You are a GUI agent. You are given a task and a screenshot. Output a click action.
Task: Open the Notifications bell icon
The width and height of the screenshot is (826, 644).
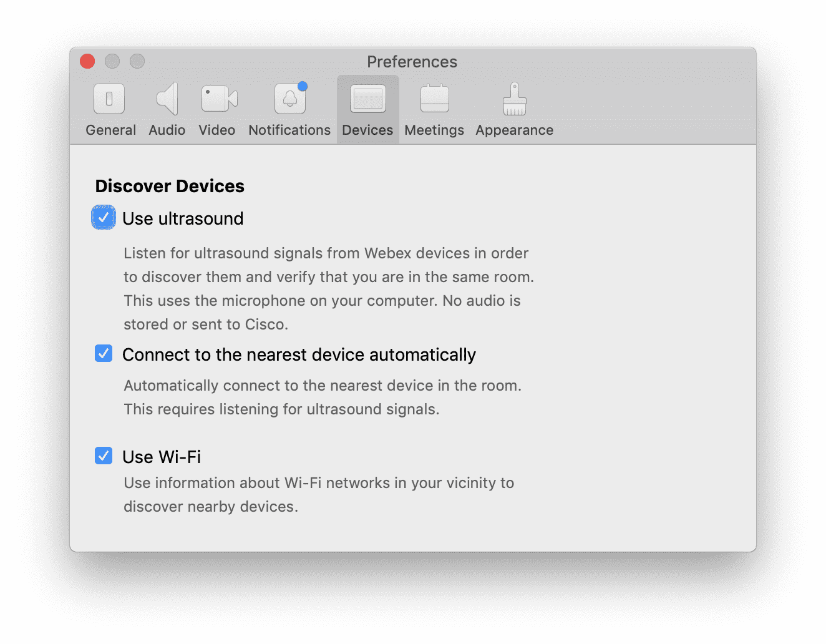tap(290, 99)
